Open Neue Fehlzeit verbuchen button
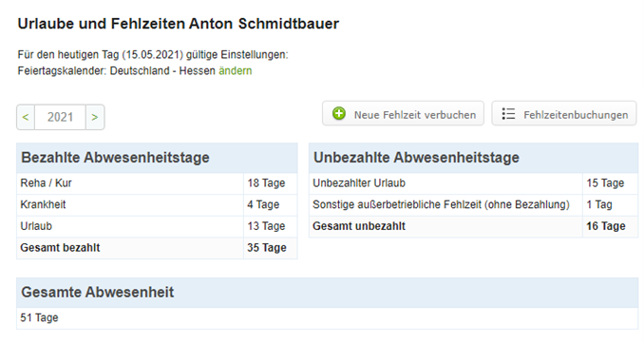The image size is (644, 343). click(403, 113)
